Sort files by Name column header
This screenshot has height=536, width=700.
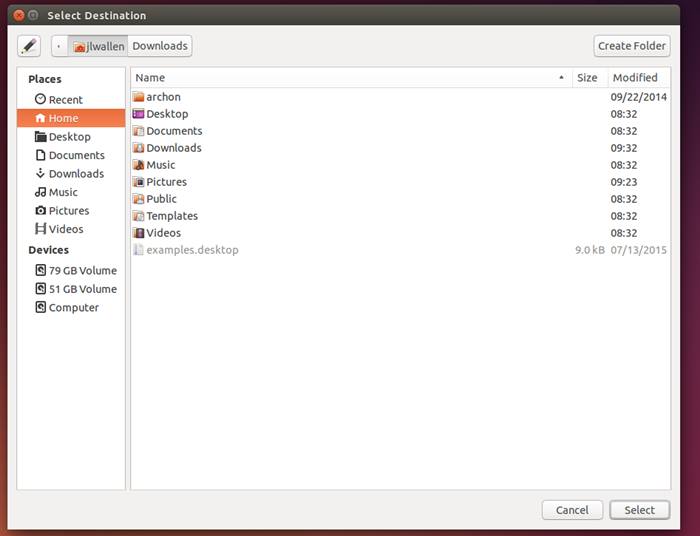tap(352, 78)
